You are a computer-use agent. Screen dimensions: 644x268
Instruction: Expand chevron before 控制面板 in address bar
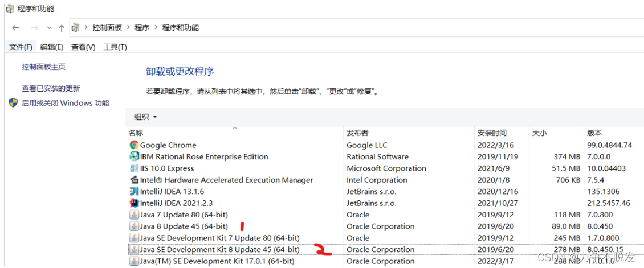pos(87,28)
